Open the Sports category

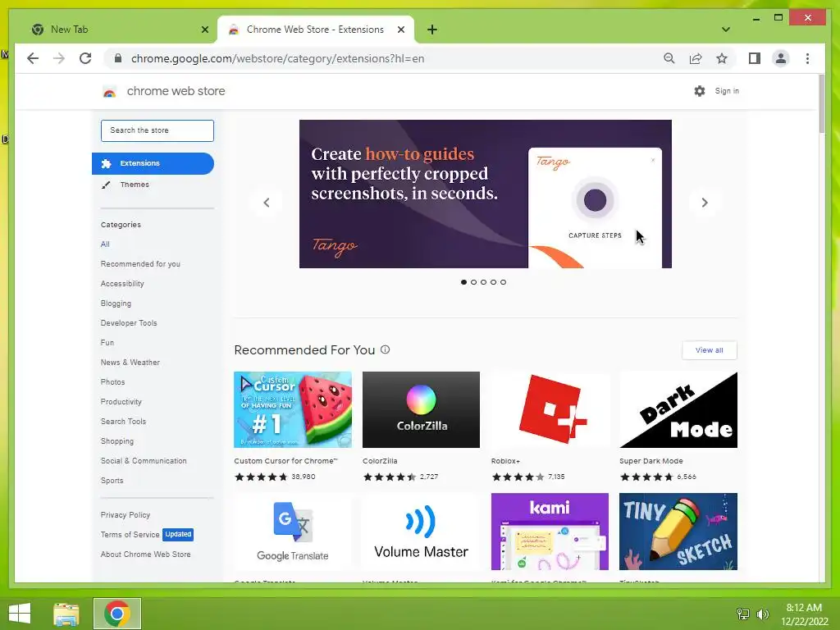pos(112,481)
